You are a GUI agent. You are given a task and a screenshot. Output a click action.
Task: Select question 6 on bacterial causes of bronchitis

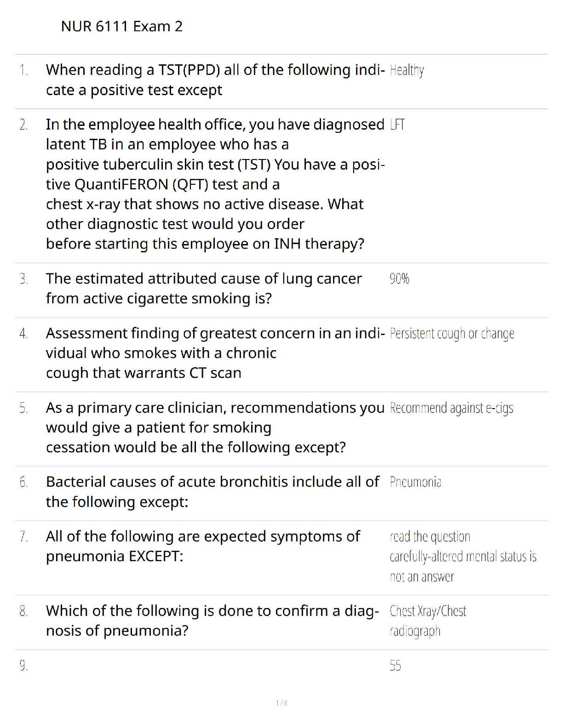pyautogui.click(x=213, y=492)
